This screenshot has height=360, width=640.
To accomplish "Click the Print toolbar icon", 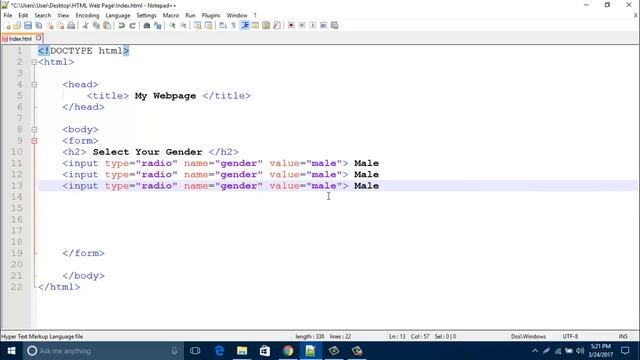I will coord(71,26).
